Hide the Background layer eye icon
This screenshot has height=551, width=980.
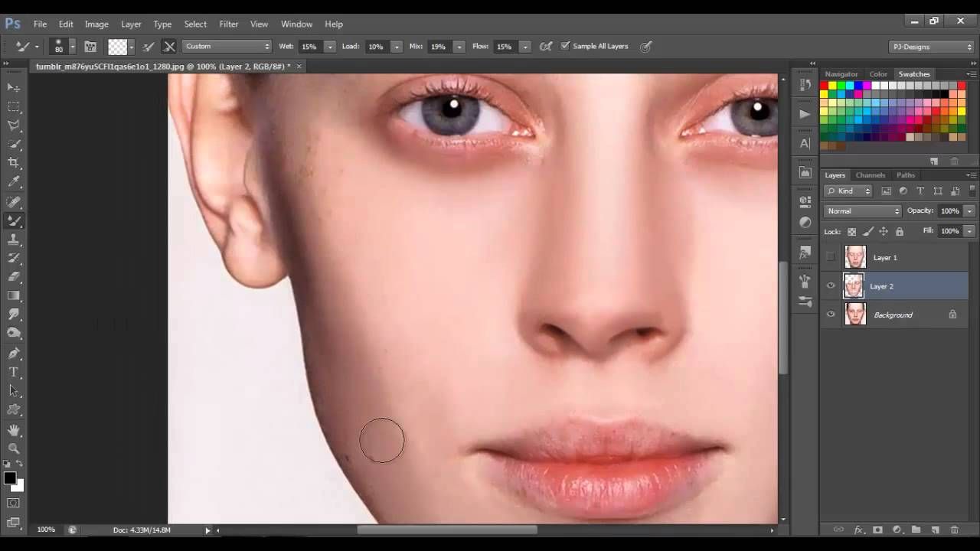831,315
